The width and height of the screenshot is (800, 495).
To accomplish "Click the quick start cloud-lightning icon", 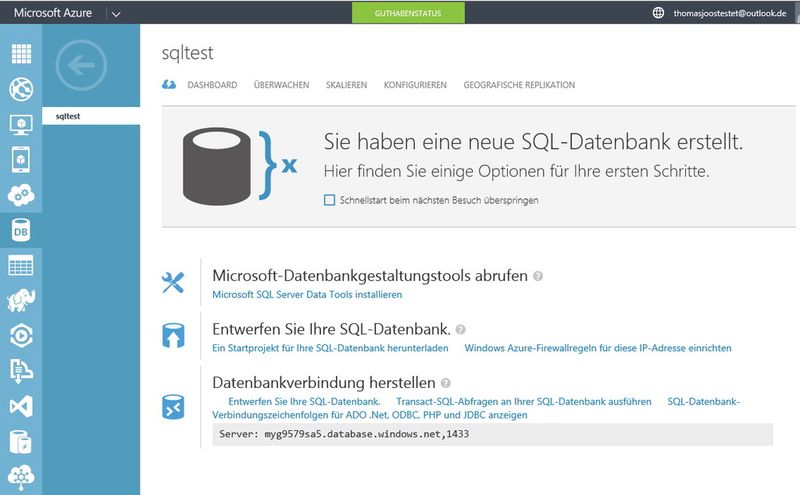I will click(x=169, y=85).
